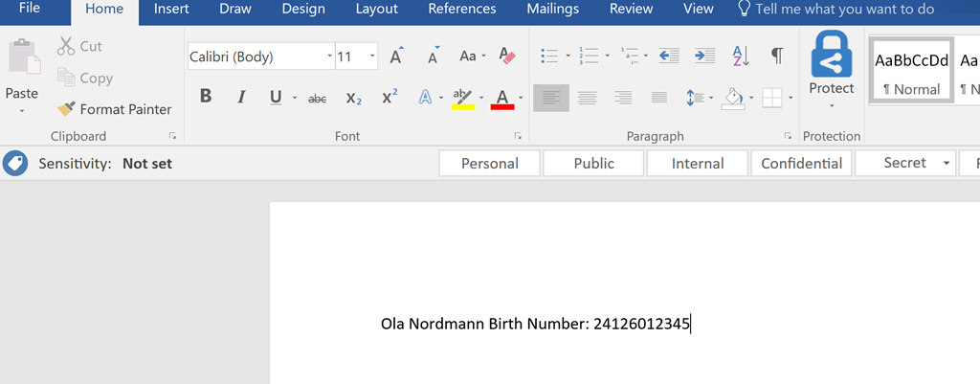This screenshot has width=980, height=384.
Task: Click the Clear All Formatting eraser icon
Action: pyautogui.click(x=507, y=56)
